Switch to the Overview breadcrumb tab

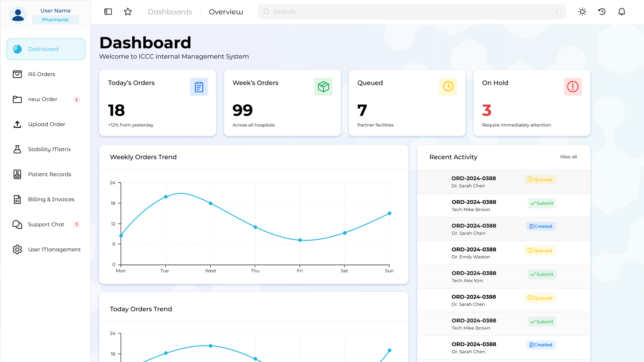coord(226,12)
